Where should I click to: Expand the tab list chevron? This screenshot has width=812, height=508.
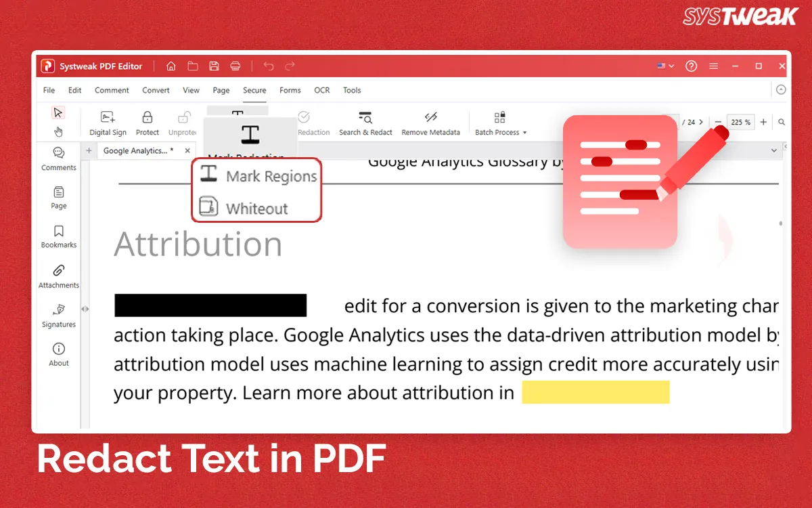(775, 150)
